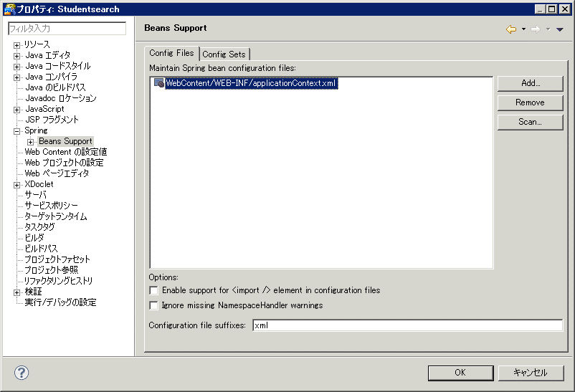Expand the Java コードスタイル node
The width and height of the screenshot is (575, 392).
click(16, 67)
